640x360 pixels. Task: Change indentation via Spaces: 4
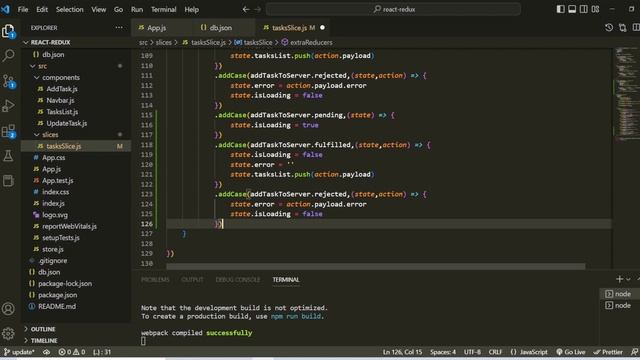442,352
